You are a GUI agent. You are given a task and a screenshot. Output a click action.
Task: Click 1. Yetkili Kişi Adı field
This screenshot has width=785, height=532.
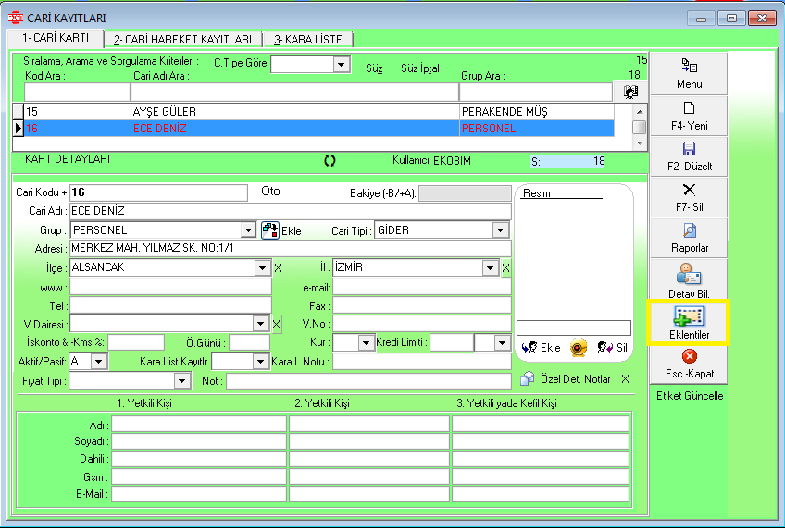[x=199, y=424]
